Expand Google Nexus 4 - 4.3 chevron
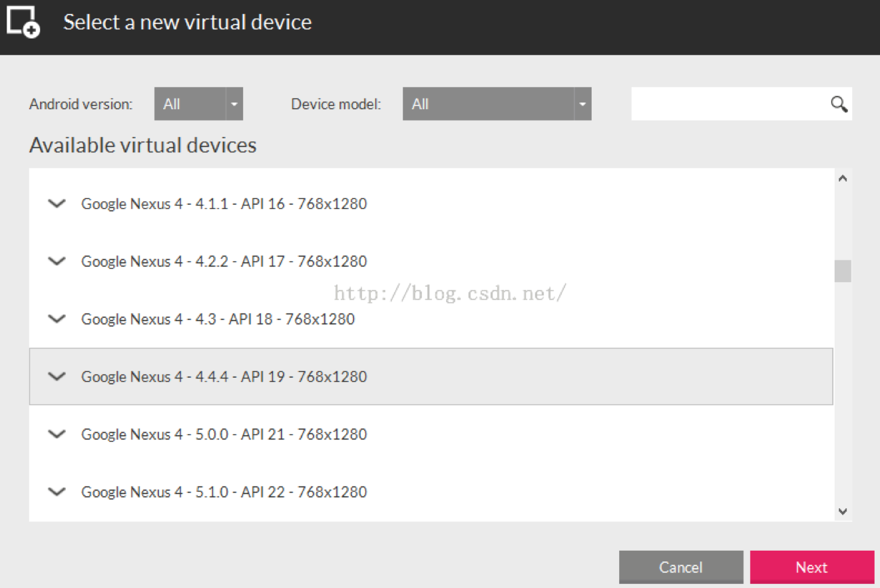Image resolution: width=880 pixels, height=588 pixels. [58, 319]
